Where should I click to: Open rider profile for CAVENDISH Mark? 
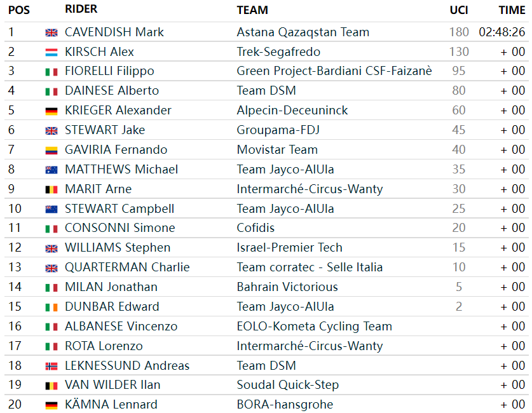tap(114, 32)
